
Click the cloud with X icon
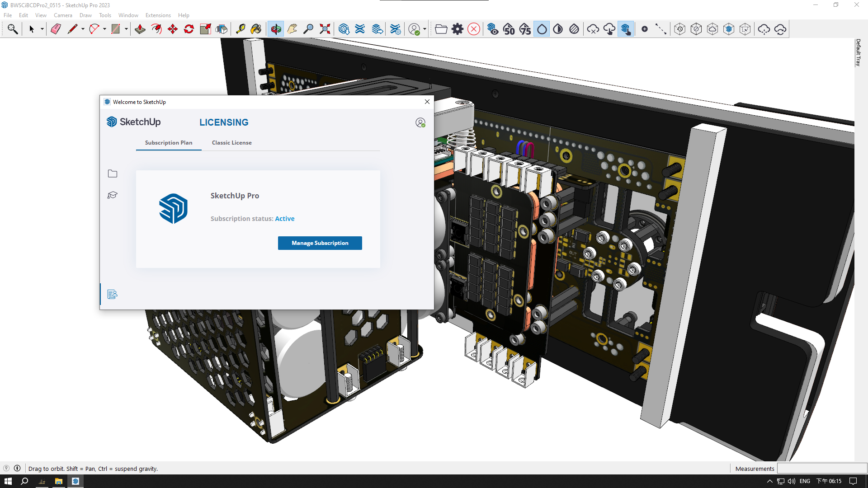[x=593, y=29]
